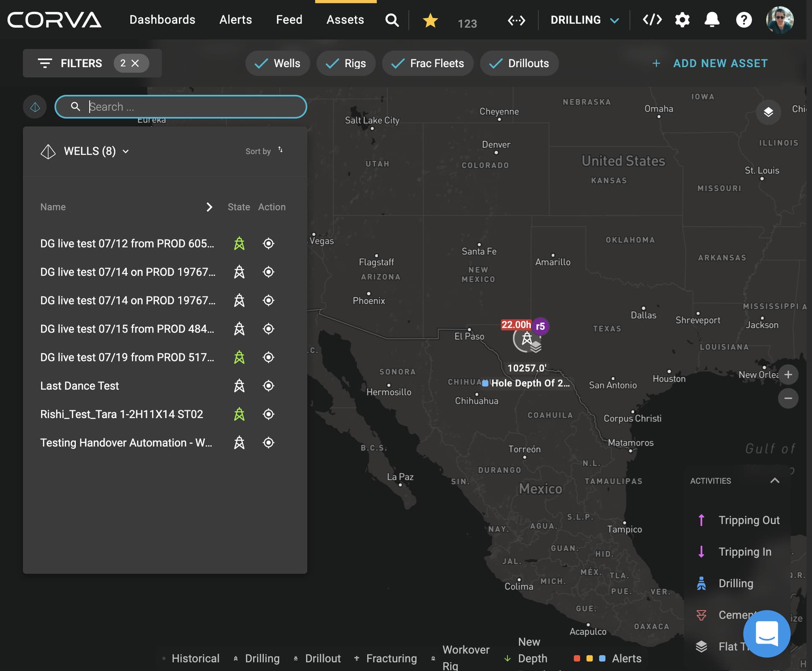This screenshot has height=671, width=812.
Task: Toggle Tripping In activity
Action: tap(734, 552)
